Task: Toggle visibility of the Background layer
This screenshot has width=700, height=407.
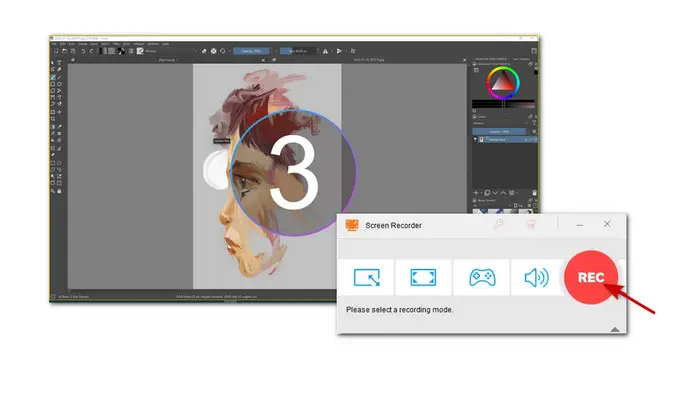Action: (x=475, y=140)
